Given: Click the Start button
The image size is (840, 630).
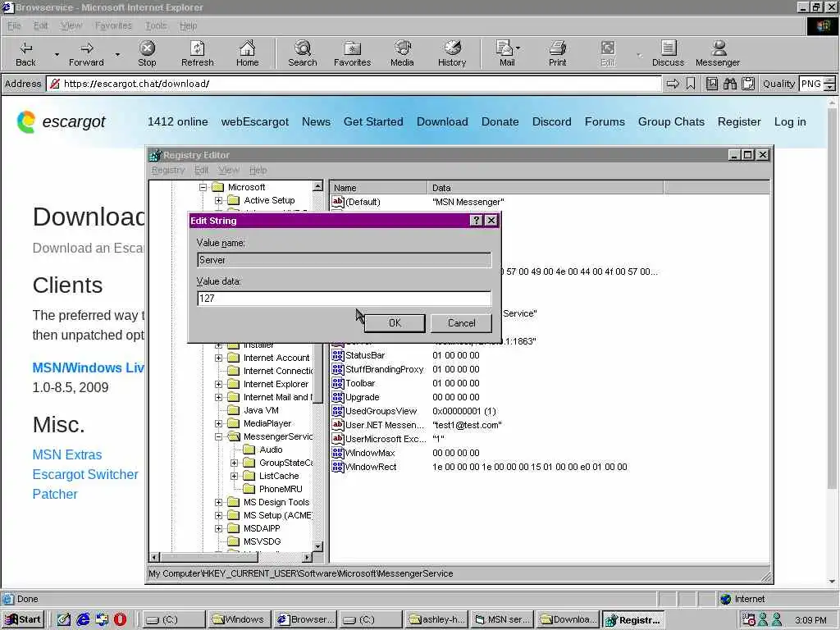Looking at the screenshot, I should [23, 620].
